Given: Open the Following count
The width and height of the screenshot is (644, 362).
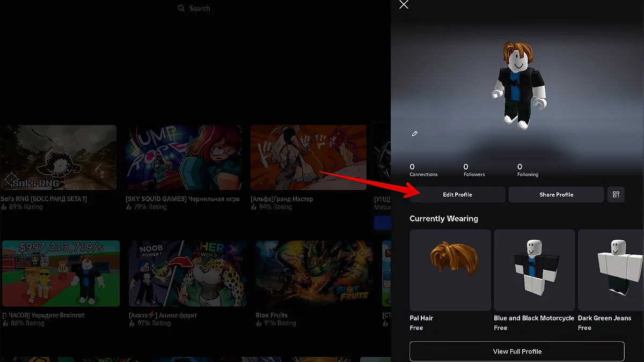Looking at the screenshot, I should [x=528, y=170].
